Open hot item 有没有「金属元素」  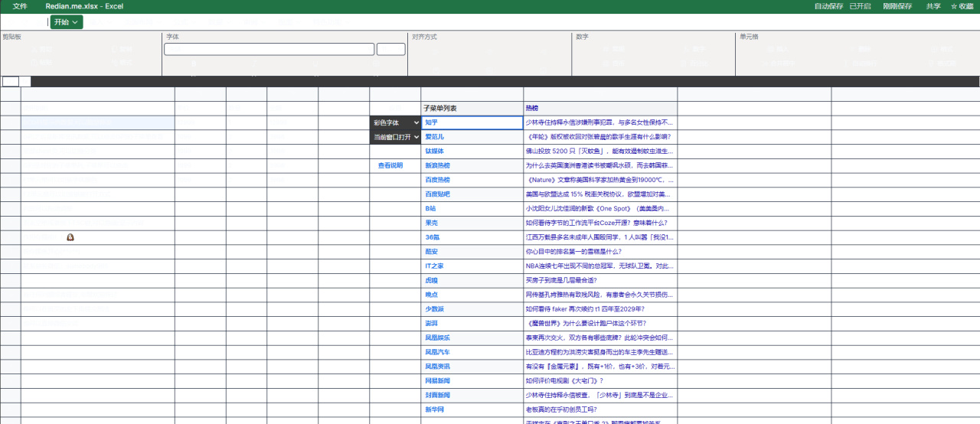point(599,367)
